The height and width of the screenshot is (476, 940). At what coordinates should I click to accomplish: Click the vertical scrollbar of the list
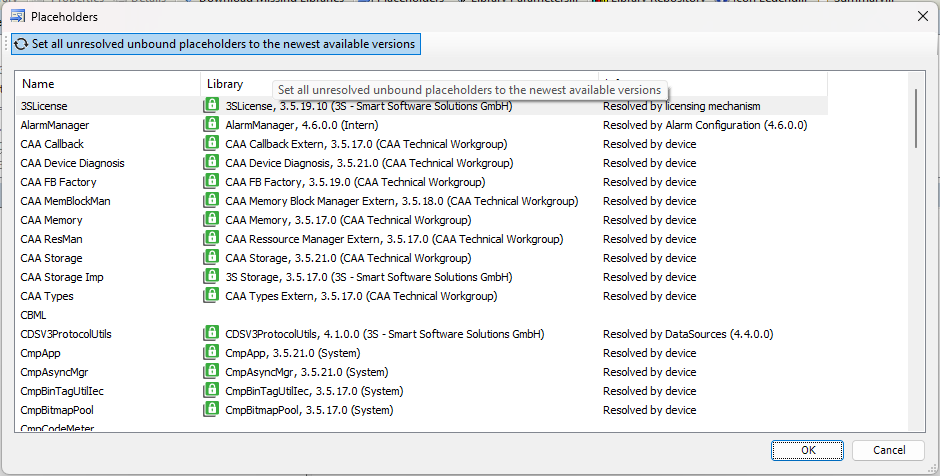(x=916, y=250)
